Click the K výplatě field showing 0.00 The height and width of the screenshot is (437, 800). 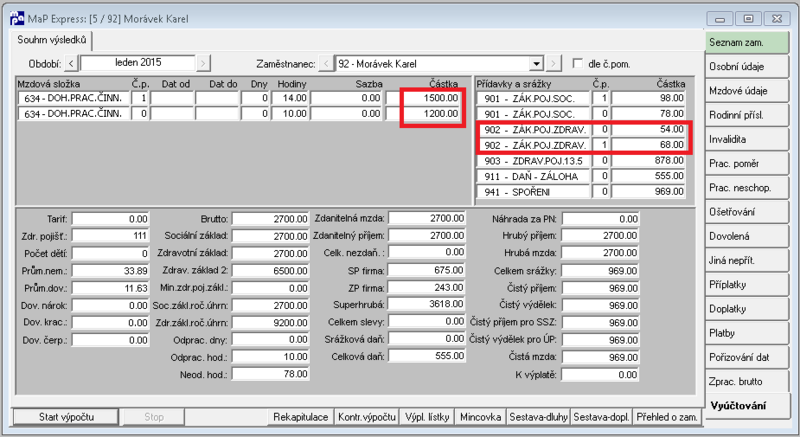[601, 375]
